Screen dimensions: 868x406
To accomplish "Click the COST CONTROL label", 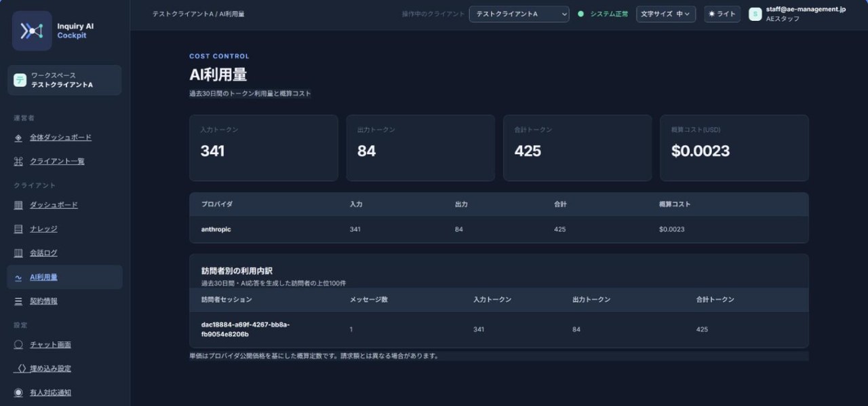I will click(x=220, y=56).
